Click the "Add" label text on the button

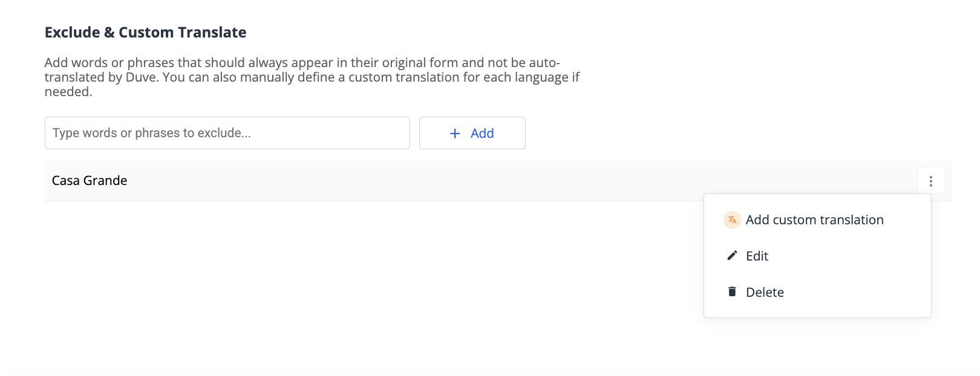[482, 134]
